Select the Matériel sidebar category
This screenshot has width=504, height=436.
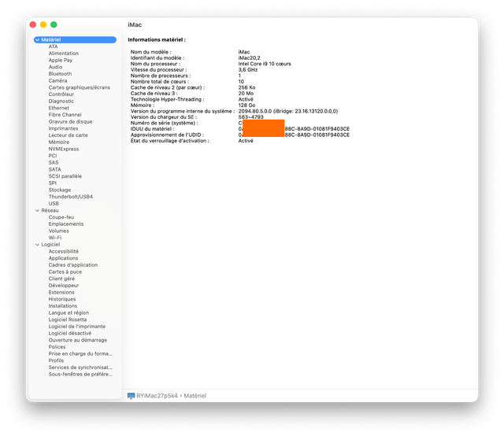point(76,40)
